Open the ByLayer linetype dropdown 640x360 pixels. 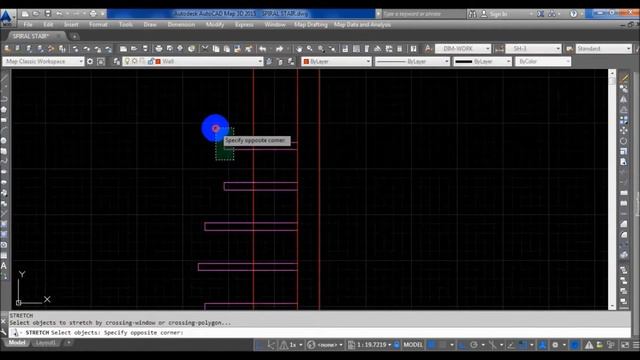[x=412, y=61]
